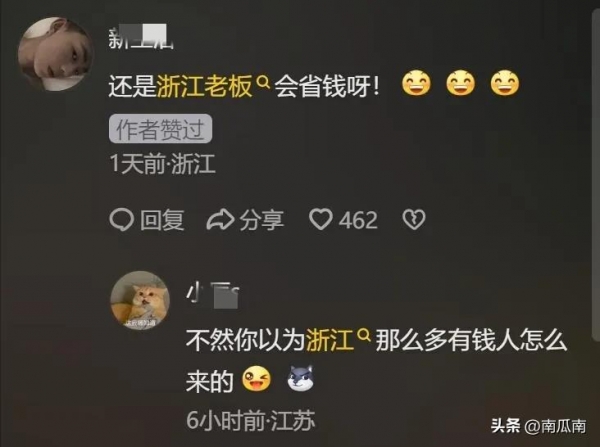Click the 作者赞过 badge
Image resolution: width=600 pixels, height=447 pixels.
(x=160, y=129)
